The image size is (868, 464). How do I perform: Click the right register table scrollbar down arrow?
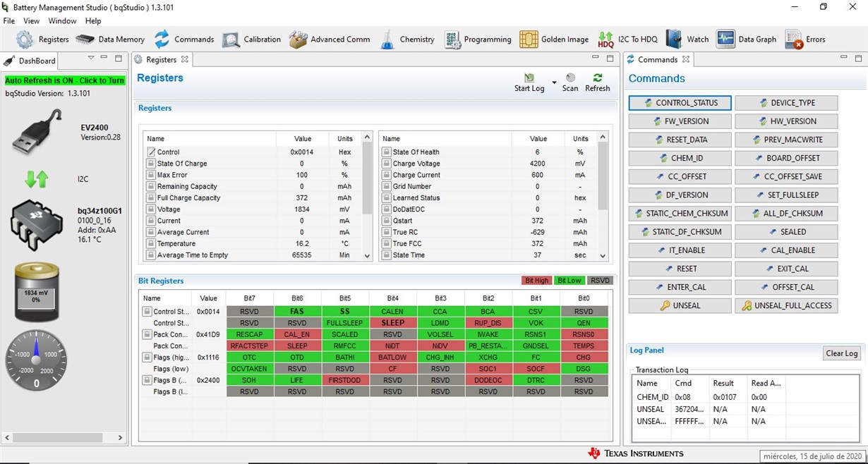coord(603,256)
